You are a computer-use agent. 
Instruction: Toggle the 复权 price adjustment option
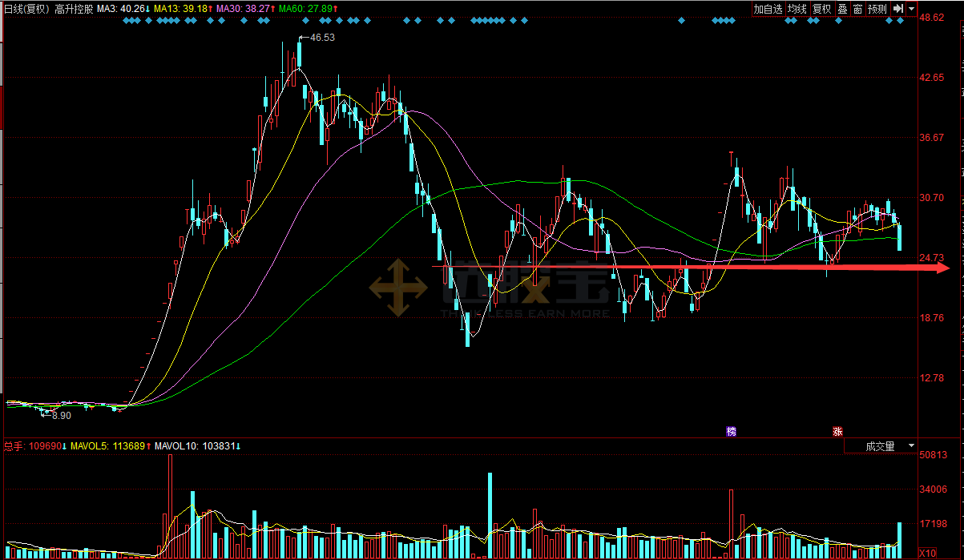tap(822, 9)
